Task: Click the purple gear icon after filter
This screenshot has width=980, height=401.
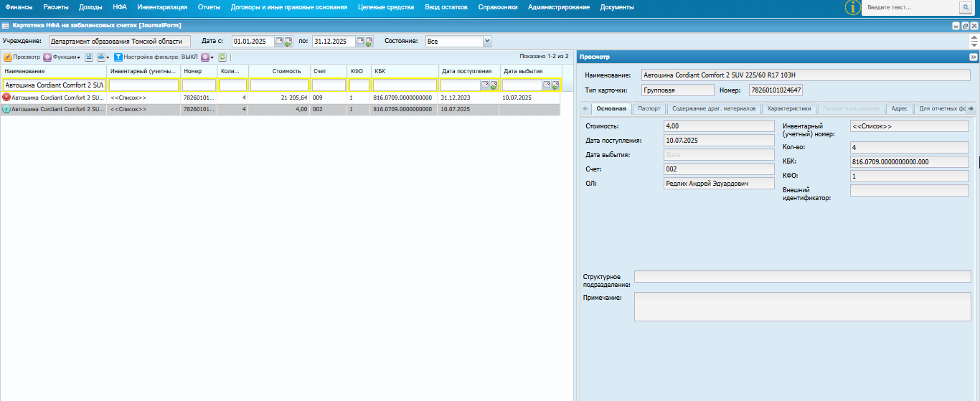Action: click(205, 57)
